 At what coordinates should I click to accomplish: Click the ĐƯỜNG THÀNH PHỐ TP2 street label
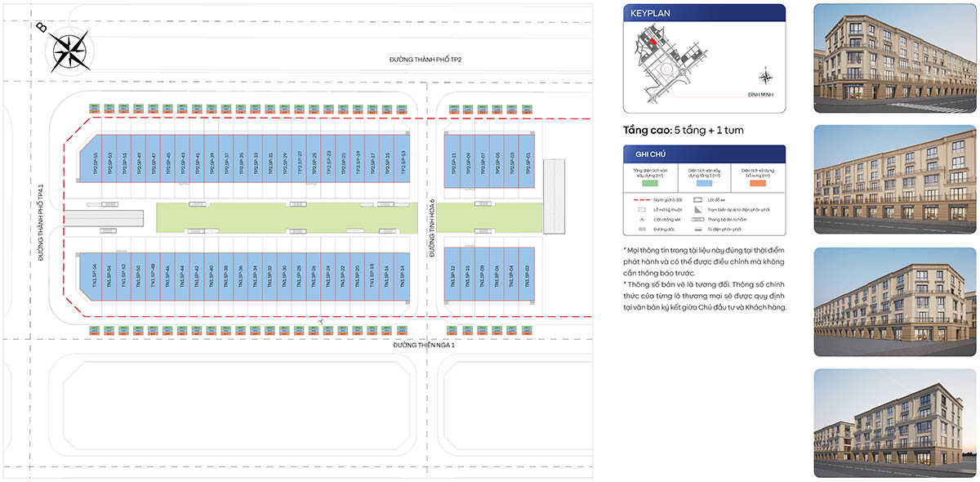(x=431, y=60)
